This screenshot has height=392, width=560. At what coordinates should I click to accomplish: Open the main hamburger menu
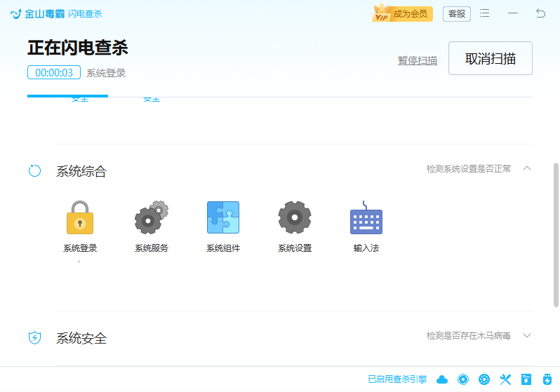click(485, 13)
